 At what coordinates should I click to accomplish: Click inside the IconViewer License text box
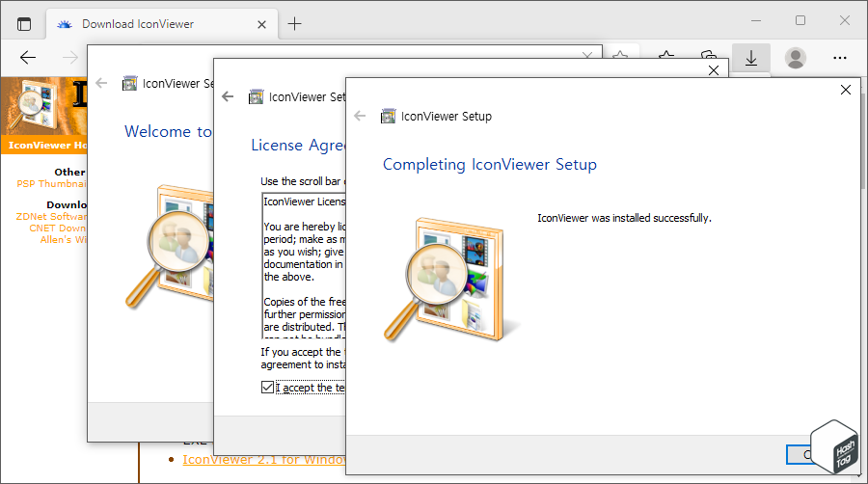[x=304, y=265]
